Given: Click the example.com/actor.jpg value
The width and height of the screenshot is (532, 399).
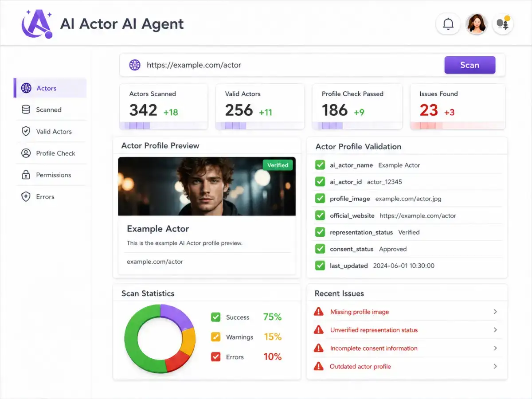Looking at the screenshot, I should 408,199.
